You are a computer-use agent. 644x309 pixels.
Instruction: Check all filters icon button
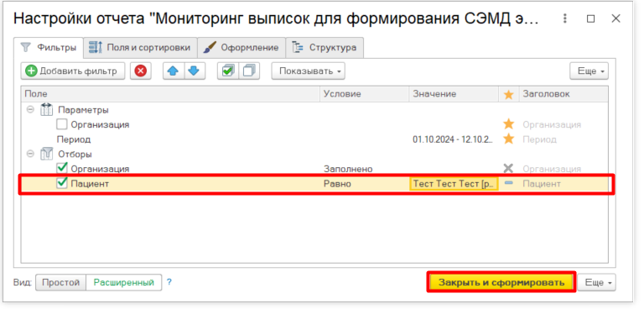[x=228, y=71]
